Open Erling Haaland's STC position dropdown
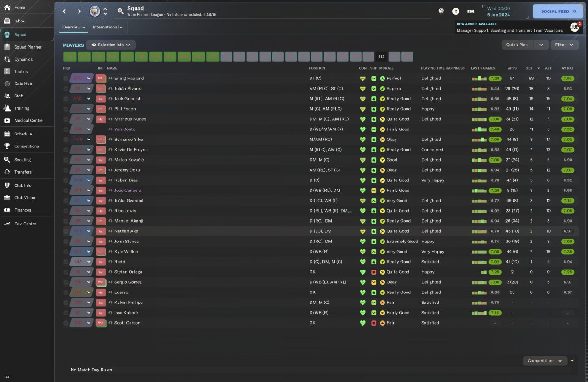This screenshot has width=588, height=382. click(x=81, y=78)
